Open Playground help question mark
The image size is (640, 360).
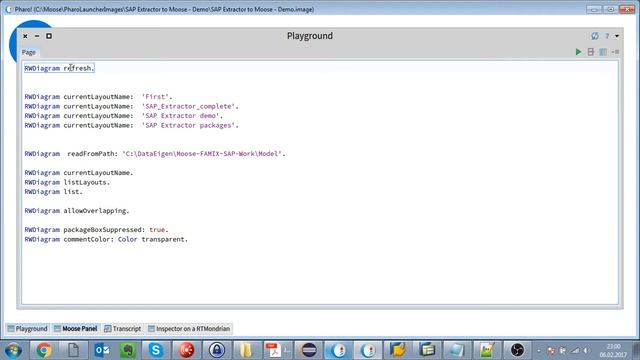pyautogui.click(x=607, y=36)
